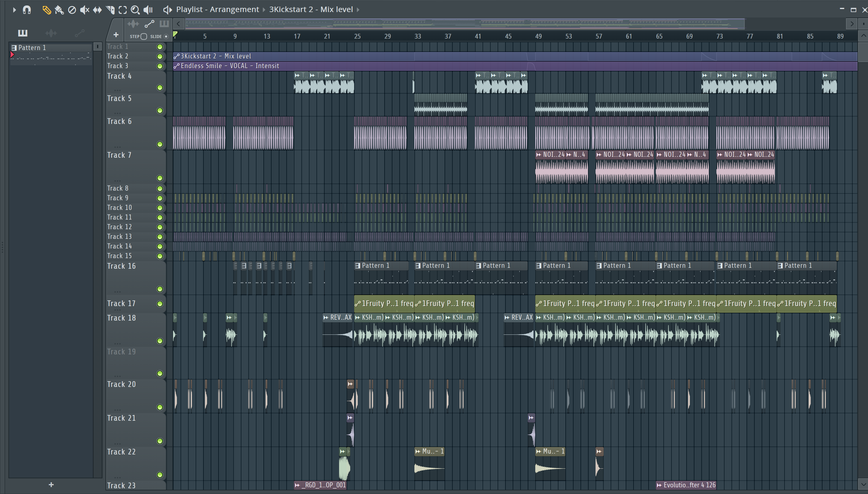Select the Paint brush tool
The height and width of the screenshot is (494, 868).
(x=59, y=10)
